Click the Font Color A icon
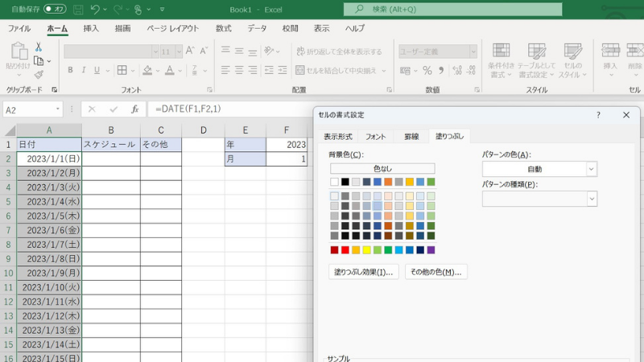 coord(170,70)
